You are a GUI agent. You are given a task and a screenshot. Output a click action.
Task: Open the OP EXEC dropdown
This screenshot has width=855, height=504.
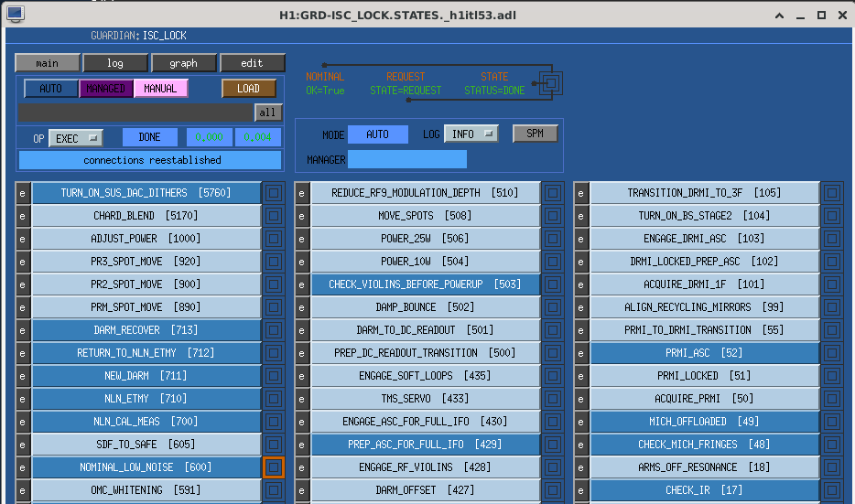pyautogui.click(x=76, y=138)
